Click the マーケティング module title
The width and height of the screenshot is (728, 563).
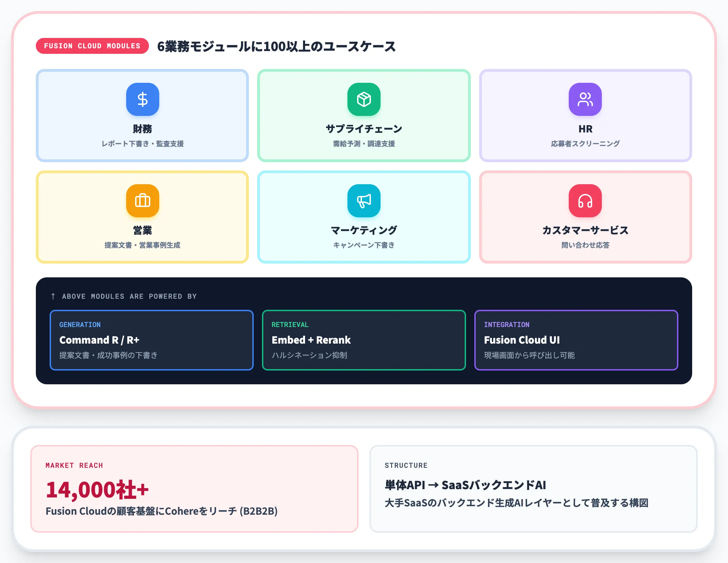point(364,230)
